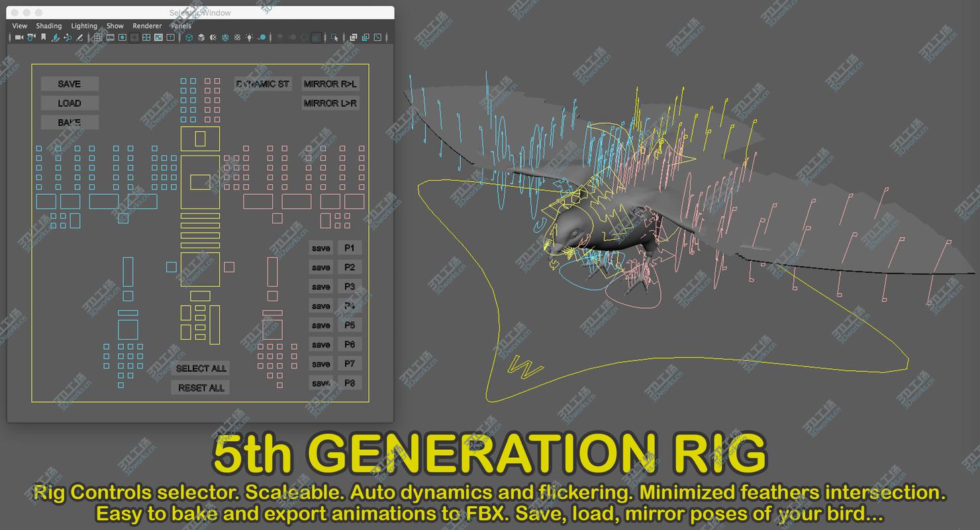Toggle the Resolution Gate icon
The image size is (980, 530).
(x=122, y=38)
